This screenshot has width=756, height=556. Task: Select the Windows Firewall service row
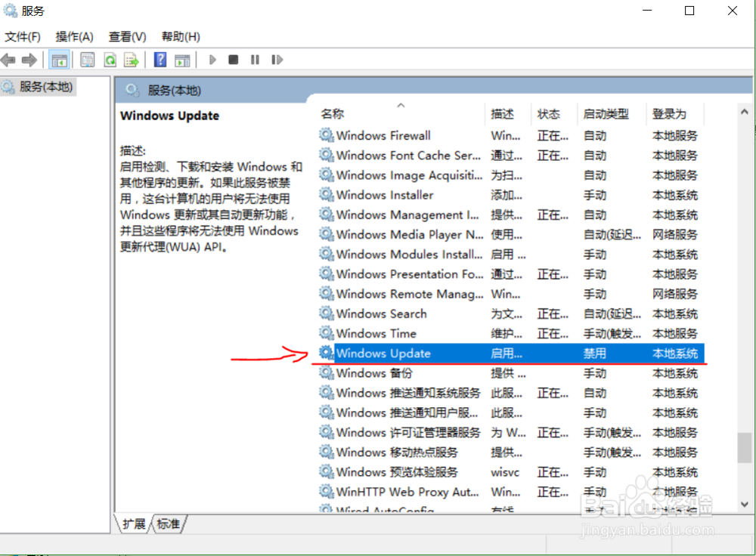coord(511,136)
